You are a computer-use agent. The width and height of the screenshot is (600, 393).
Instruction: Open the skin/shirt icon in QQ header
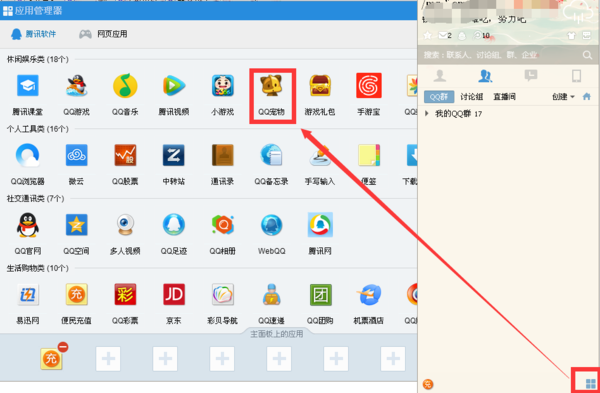click(x=571, y=36)
